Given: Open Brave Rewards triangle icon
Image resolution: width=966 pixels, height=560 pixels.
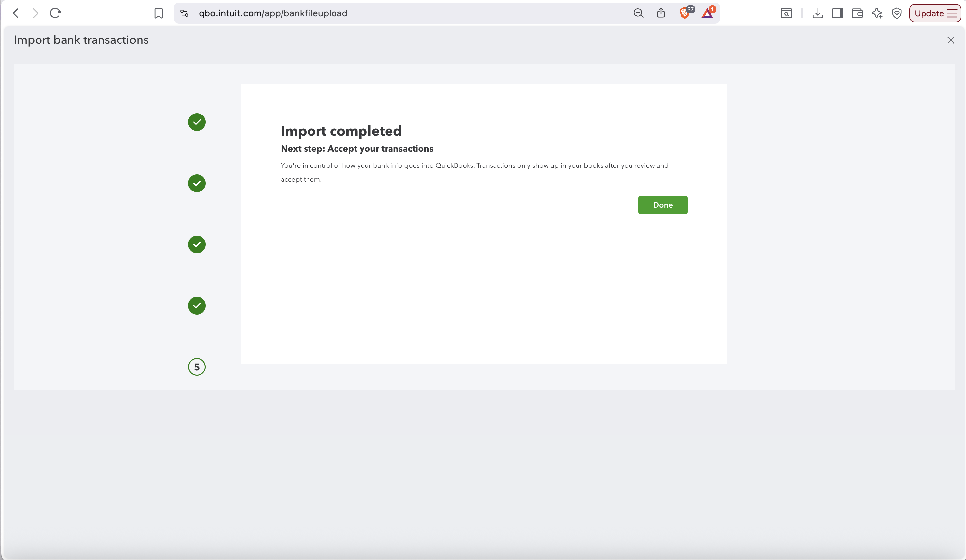Looking at the screenshot, I should (708, 13).
